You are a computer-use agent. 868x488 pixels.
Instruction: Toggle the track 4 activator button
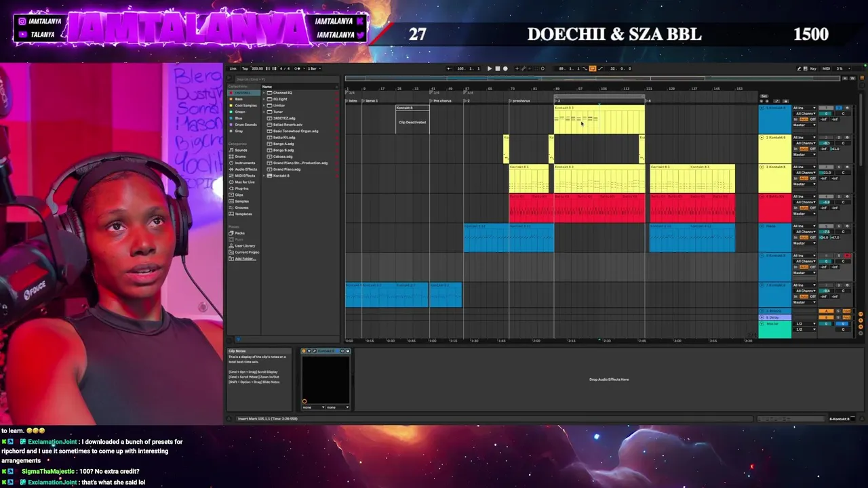[x=826, y=197]
